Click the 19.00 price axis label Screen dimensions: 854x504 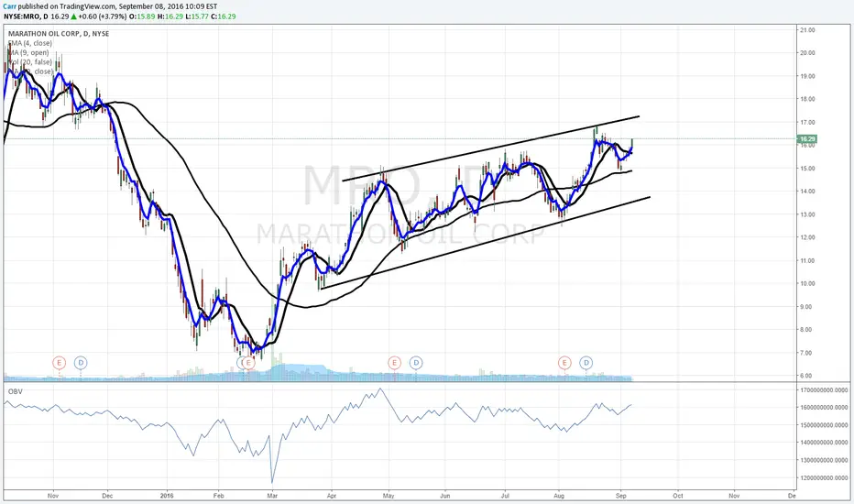coord(807,76)
